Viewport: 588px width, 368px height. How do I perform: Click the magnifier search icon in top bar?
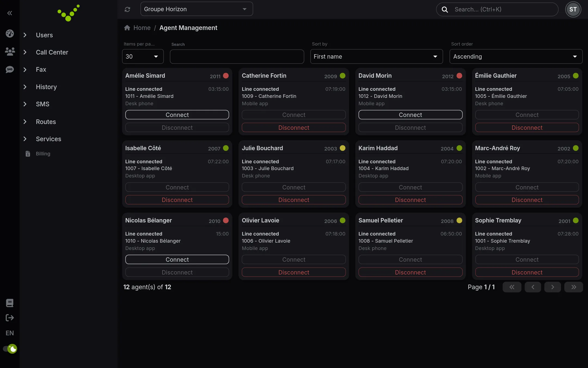click(x=445, y=10)
